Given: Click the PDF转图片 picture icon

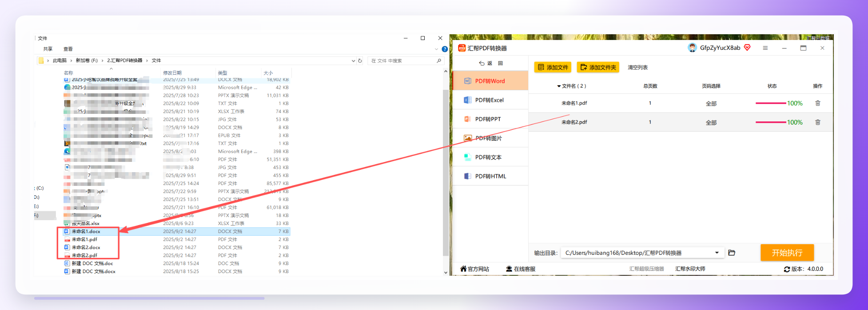Looking at the screenshot, I should (467, 138).
